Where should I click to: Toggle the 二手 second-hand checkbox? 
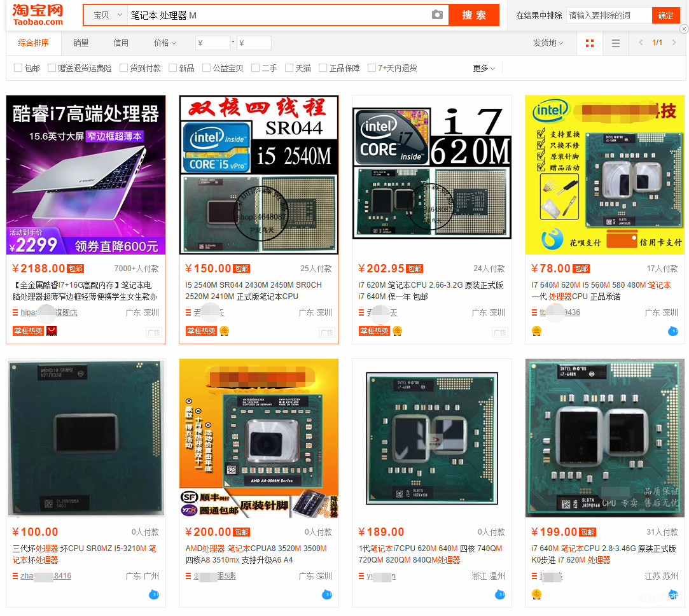pos(255,67)
